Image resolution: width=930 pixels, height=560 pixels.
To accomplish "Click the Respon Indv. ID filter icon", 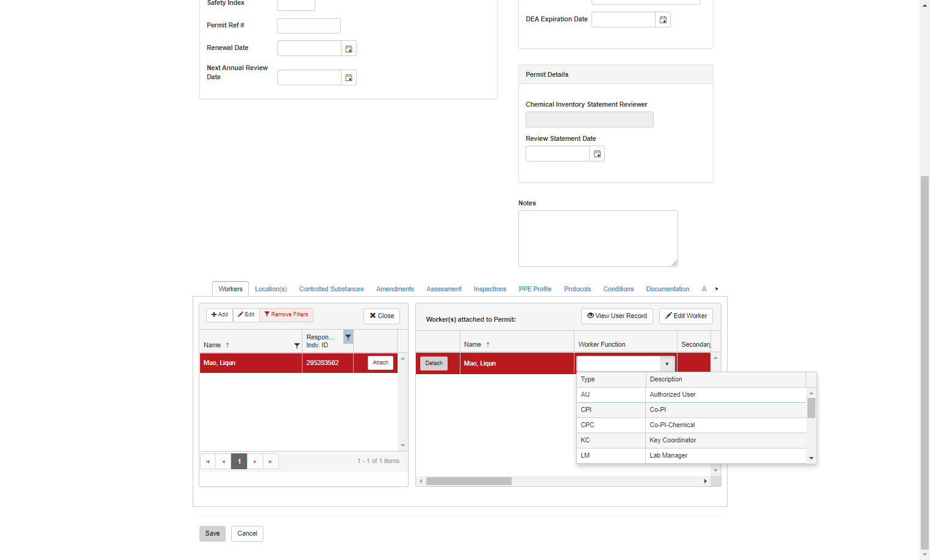I will pyautogui.click(x=348, y=337).
